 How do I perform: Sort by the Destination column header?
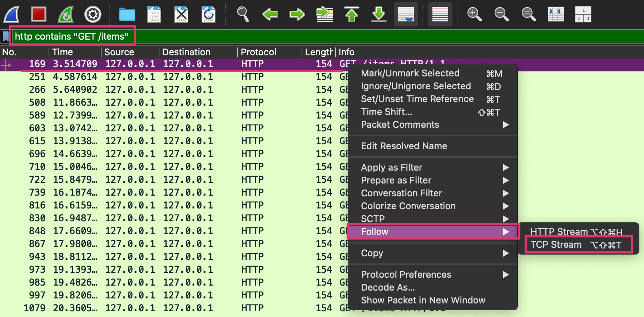[x=198, y=52]
